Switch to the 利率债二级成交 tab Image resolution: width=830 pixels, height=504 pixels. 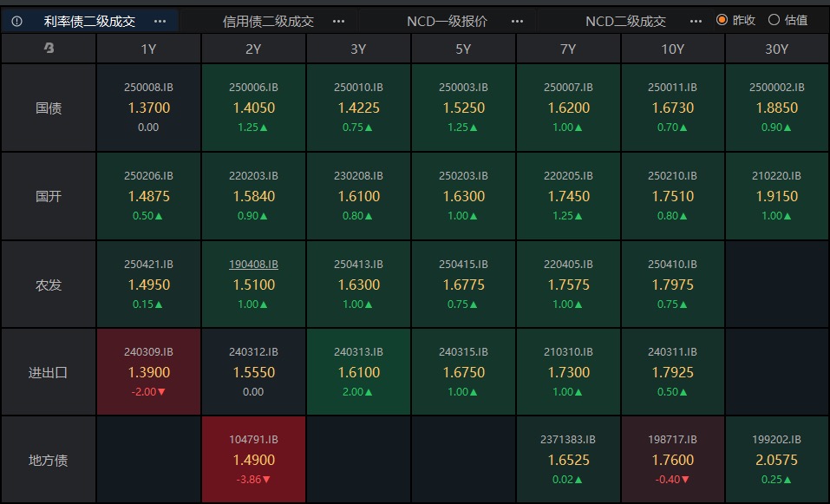89,21
